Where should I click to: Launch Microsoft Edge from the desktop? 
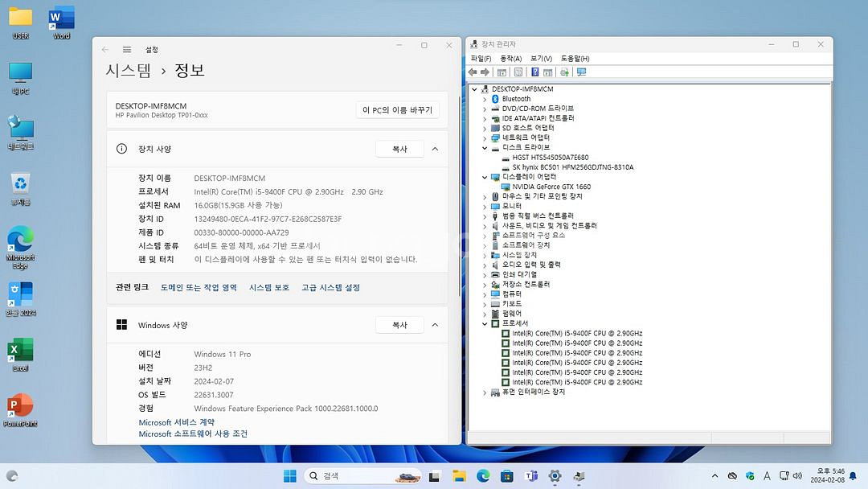tap(20, 248)
